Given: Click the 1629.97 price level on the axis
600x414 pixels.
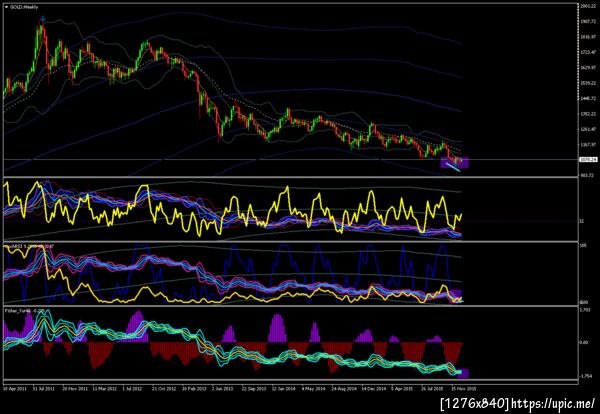Looking at the screenshot, I should click(589, 68).
